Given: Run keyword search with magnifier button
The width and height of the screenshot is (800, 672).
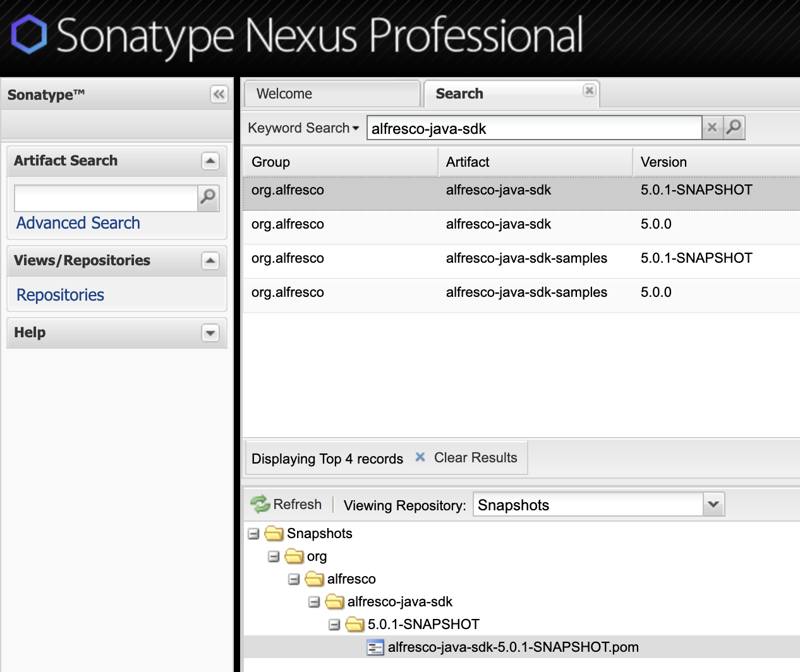Looking at the screenshot, I should pos(734,128).
